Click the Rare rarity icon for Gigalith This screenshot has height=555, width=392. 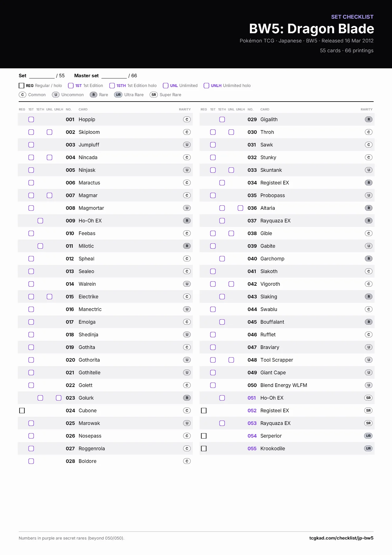pos(369,119)
